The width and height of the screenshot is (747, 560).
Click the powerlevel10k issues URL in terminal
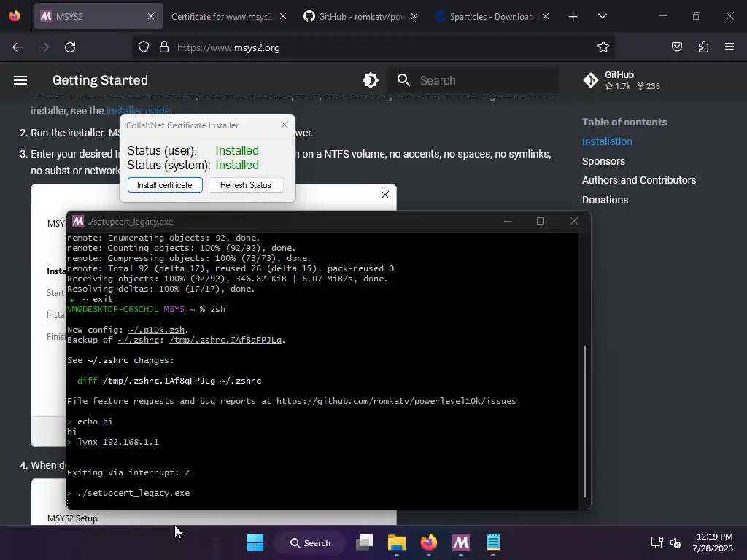[396, 401]
